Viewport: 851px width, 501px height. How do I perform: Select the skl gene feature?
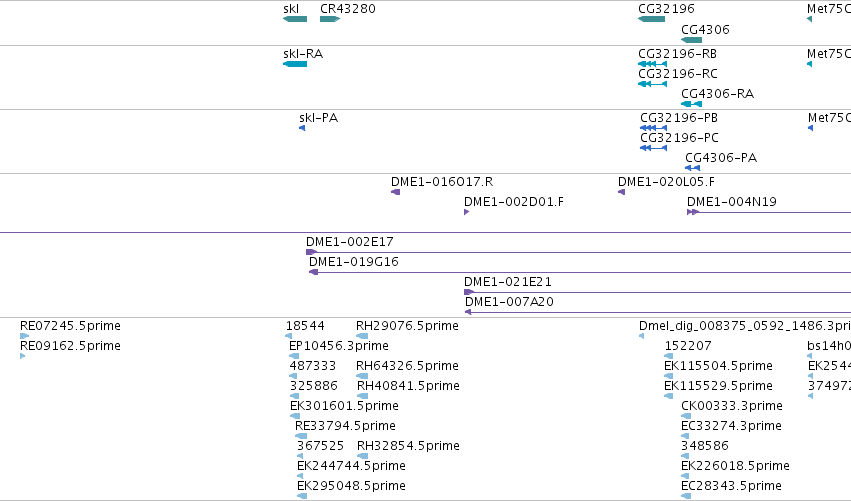(295, 19)
